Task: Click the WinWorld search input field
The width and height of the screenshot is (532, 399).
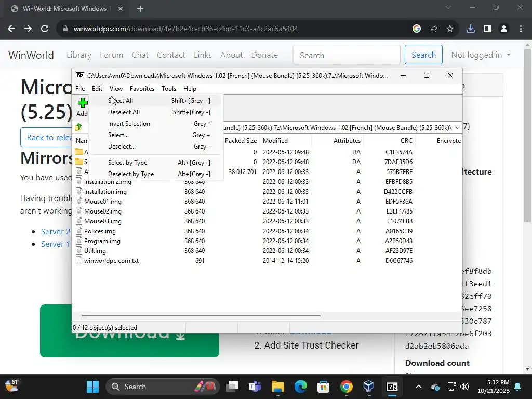Action: (x=347, y=55)
